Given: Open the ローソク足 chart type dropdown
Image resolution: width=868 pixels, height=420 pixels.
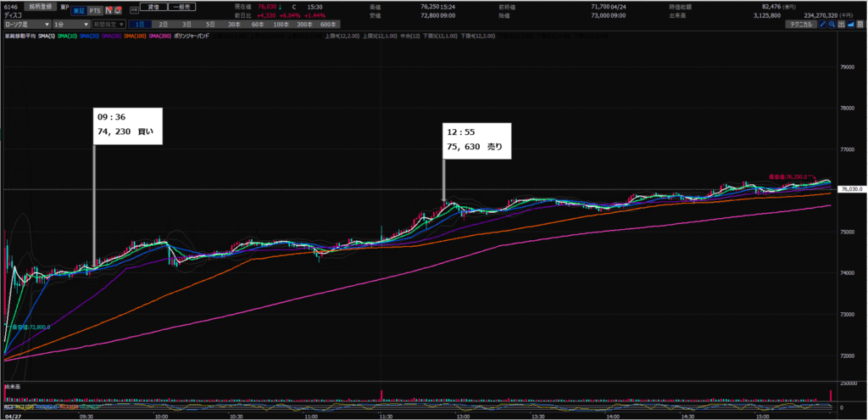Looking at the screenshot, I should coord(25,25).
